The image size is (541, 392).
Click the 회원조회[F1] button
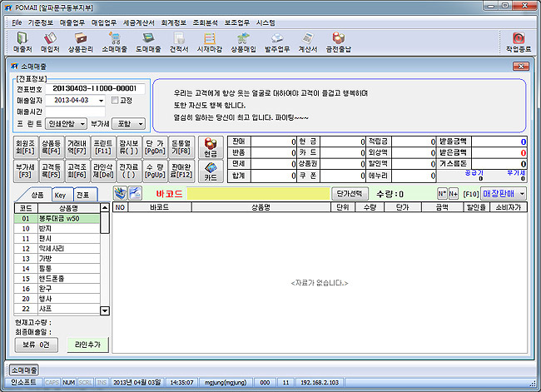(26, 147)
